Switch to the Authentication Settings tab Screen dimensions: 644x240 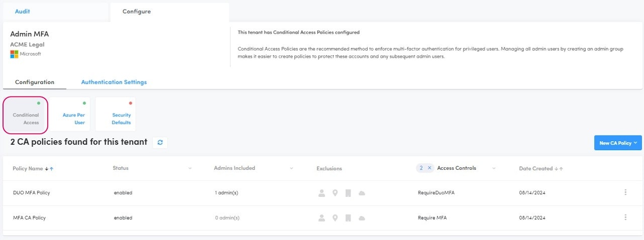pyautogui.click(x=114, y=82)
